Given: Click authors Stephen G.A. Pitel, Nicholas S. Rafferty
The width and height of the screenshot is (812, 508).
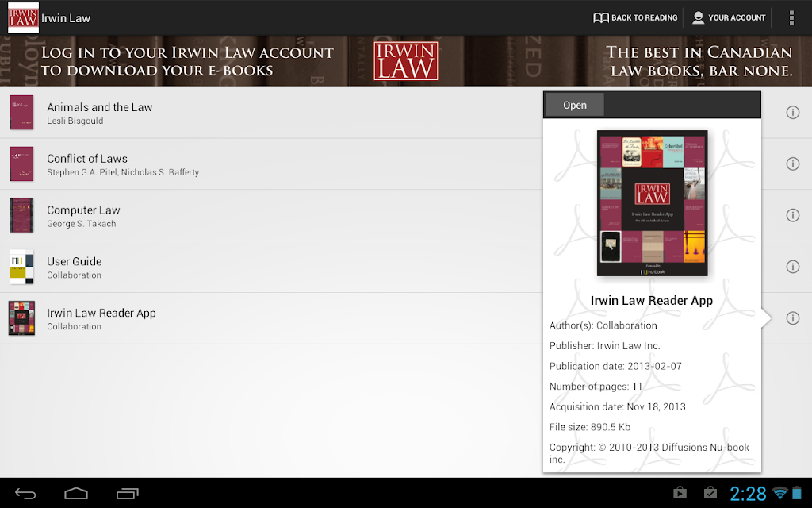Looking at the screenshot, I should 123,172.
